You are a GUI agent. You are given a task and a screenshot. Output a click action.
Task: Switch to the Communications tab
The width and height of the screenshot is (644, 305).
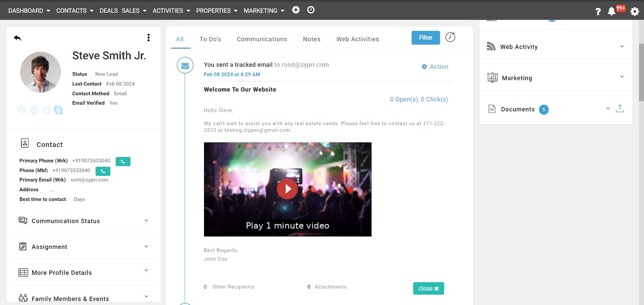(262, 39)
